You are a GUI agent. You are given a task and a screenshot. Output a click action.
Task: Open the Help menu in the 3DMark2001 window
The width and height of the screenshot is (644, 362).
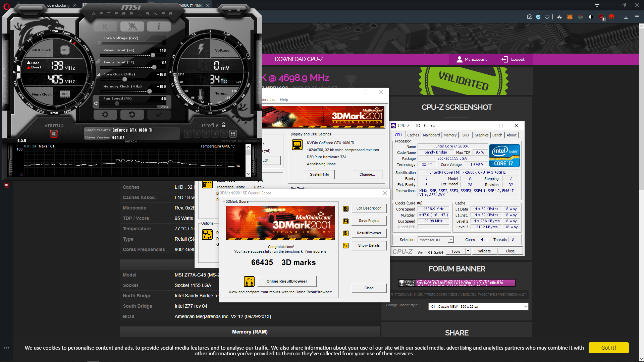coord(284,100)
